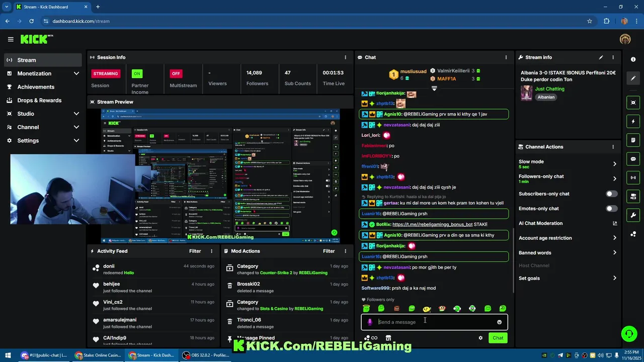Open Chat panel options menu
This screenshot has height=362, width=644.
coord(506,57)
